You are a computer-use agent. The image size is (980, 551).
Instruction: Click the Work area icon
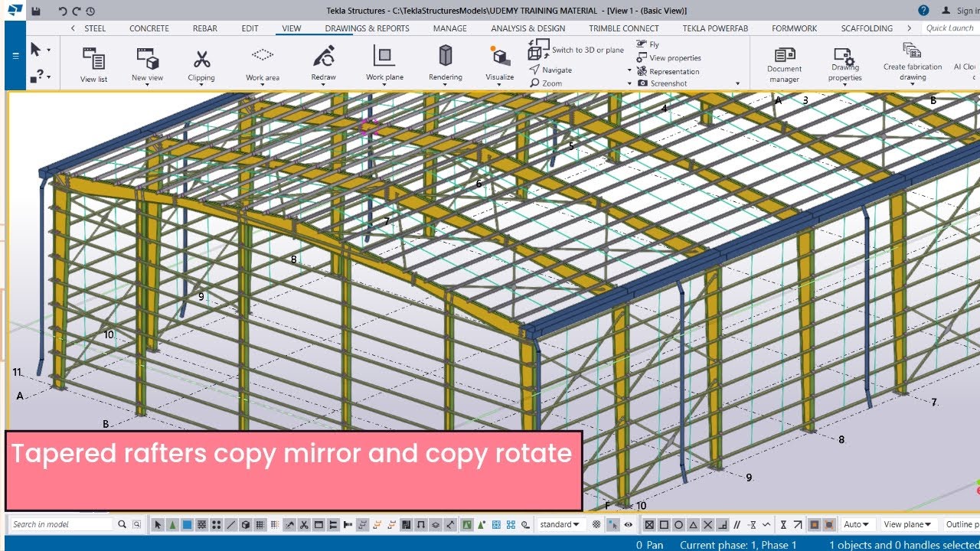pos(263,55)
